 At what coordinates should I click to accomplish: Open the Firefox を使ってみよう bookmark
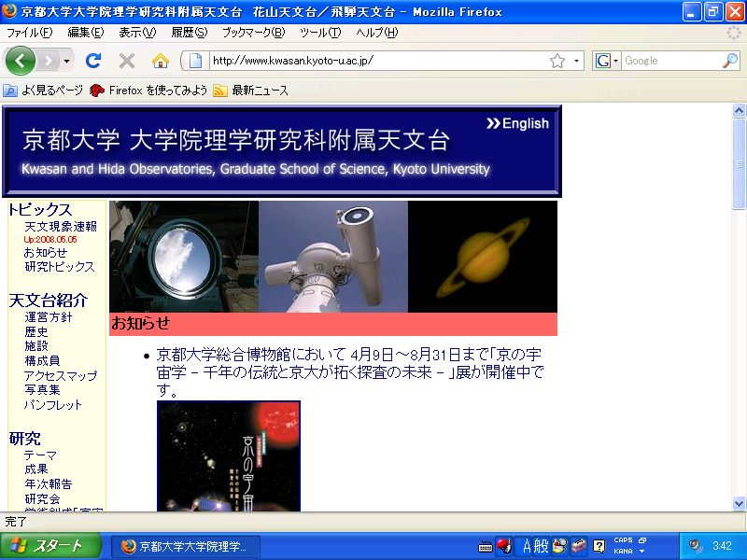click(x=148, y=90)
